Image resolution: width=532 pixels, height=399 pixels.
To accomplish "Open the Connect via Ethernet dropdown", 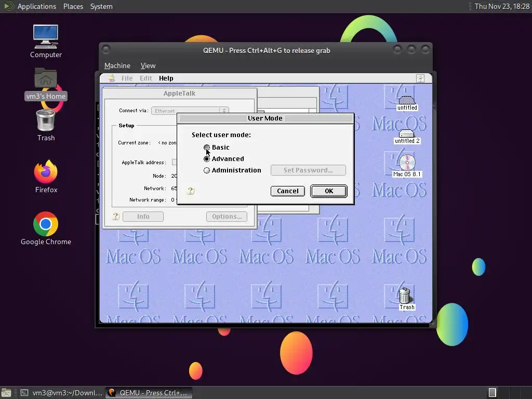I will [190, 111].
